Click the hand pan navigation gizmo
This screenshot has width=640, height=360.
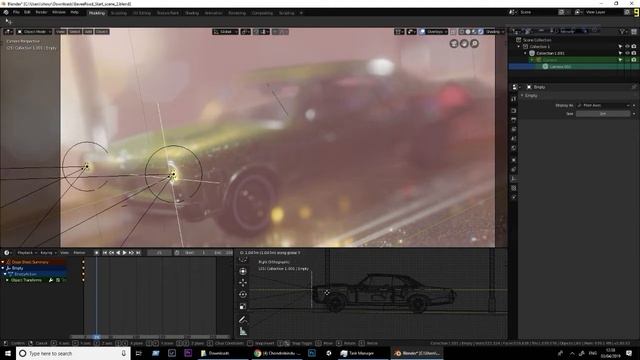click(464, 43)
